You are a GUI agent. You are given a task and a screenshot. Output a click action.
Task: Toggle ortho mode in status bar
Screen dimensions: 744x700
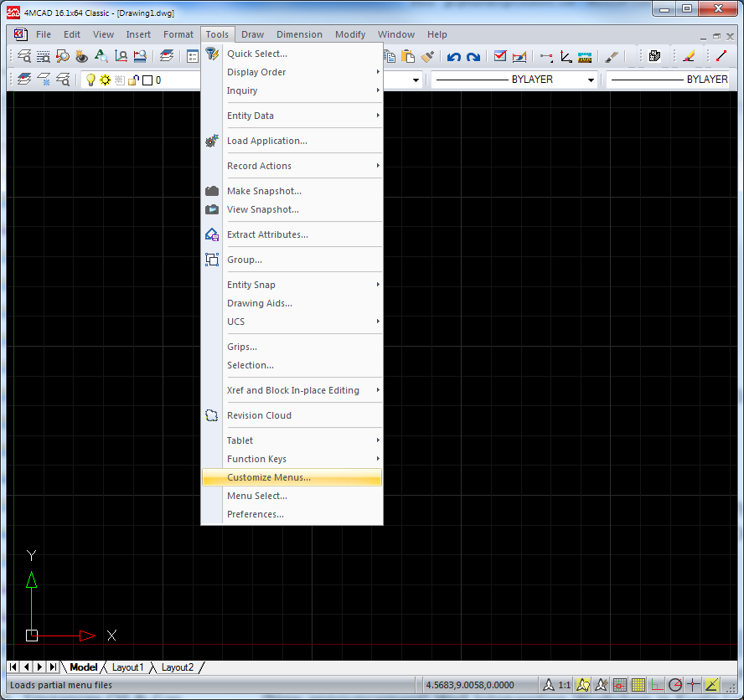[657, 685]
